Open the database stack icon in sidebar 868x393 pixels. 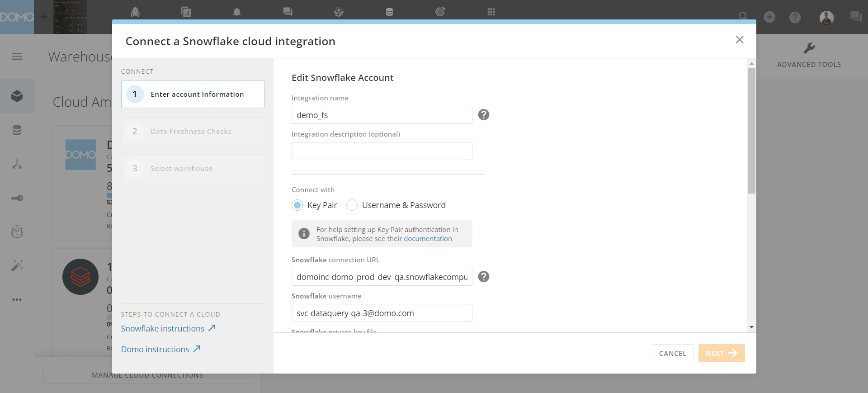pos(17,130)
